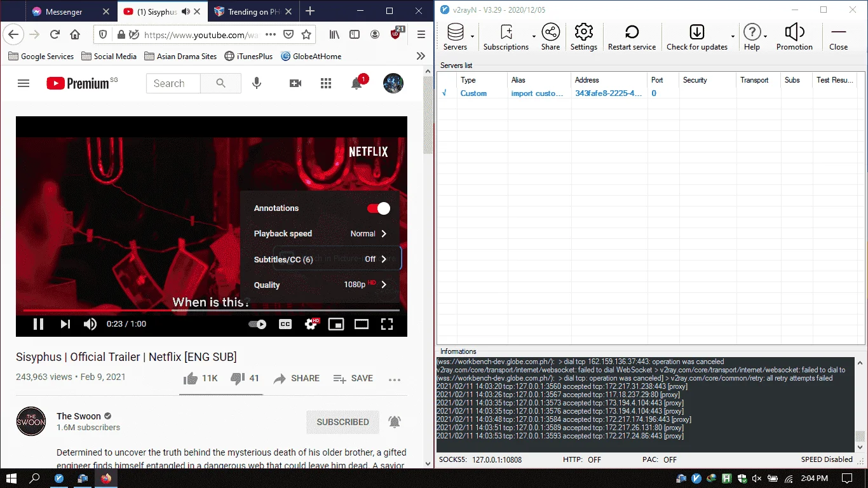Open Firefox Library icon
868x488 pixels.
(334, 35)
